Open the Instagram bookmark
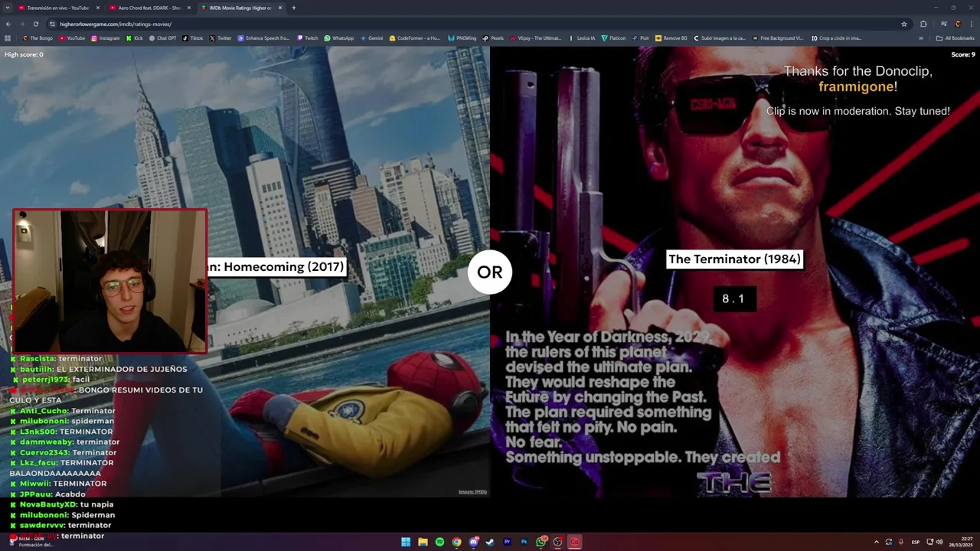Viewport: 980px width, 551px height. tap(106, 37)
